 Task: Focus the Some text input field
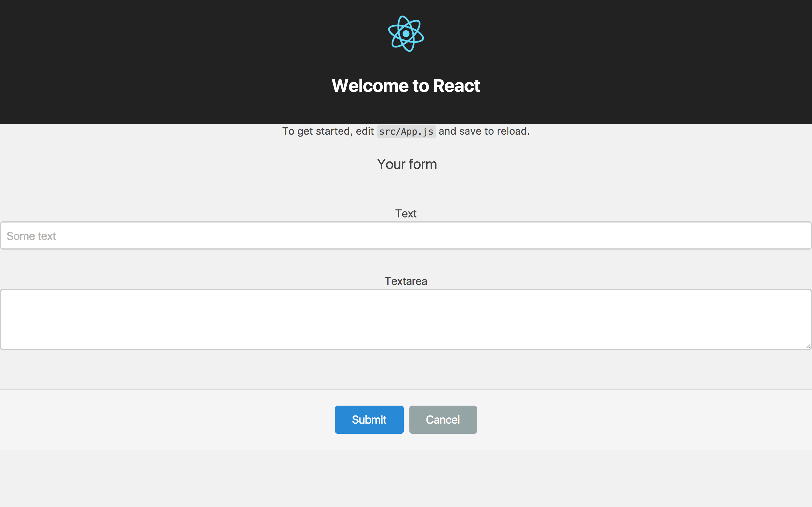406,236
